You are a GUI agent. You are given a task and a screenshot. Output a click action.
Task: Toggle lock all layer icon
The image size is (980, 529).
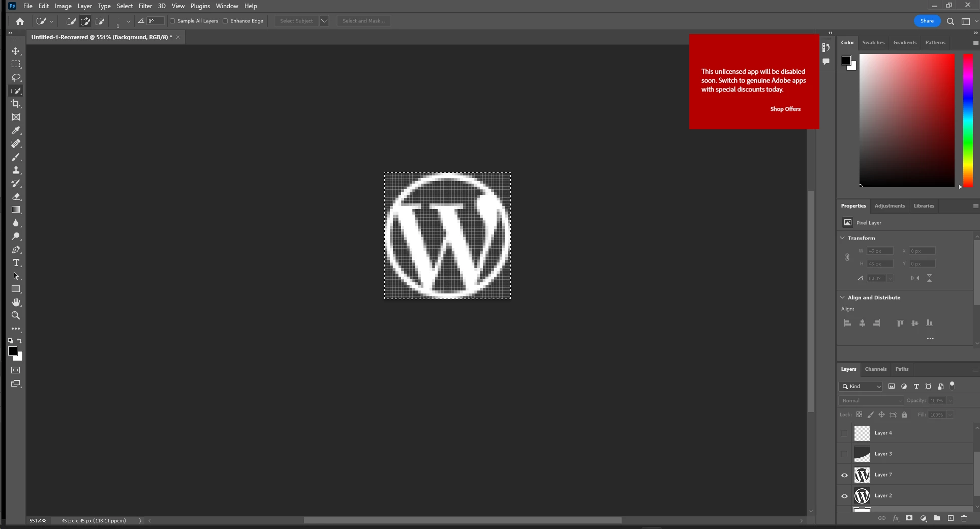coord(904,415)
